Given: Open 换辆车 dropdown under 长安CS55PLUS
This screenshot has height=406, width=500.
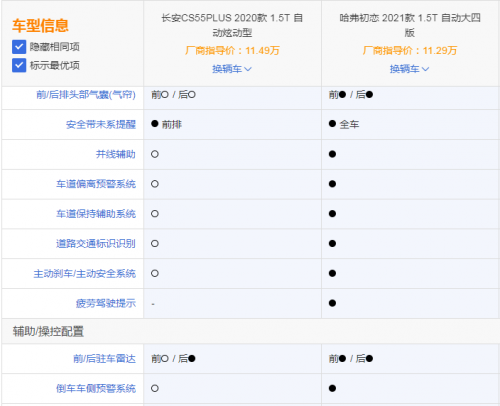Looking at the screenshot, I should coord(232,69).
